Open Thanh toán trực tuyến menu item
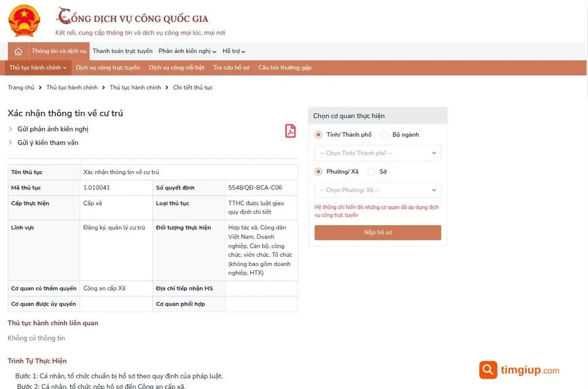Screen dimensions: 588x389 click(122, 51)
